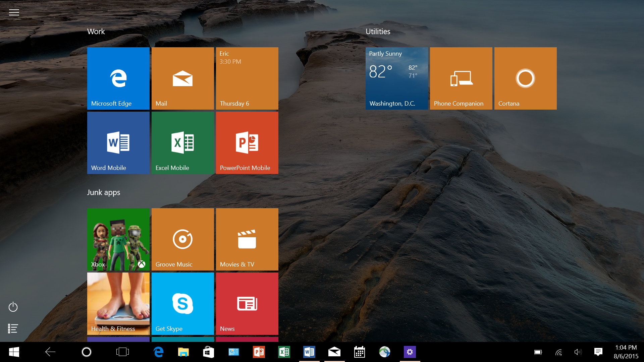
Task: Open the Action Center notifications icon
Action: (598, 352)
